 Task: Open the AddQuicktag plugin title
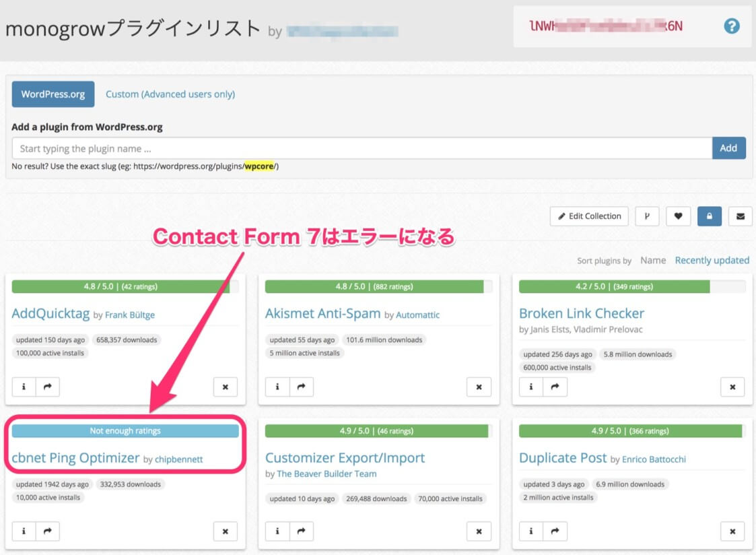(x=50, y=313)
